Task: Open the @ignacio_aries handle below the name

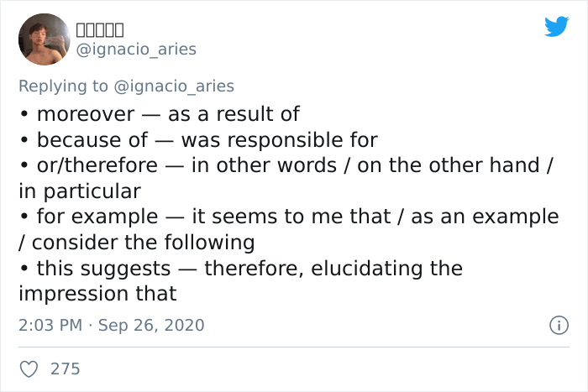Action: (136, 49)
